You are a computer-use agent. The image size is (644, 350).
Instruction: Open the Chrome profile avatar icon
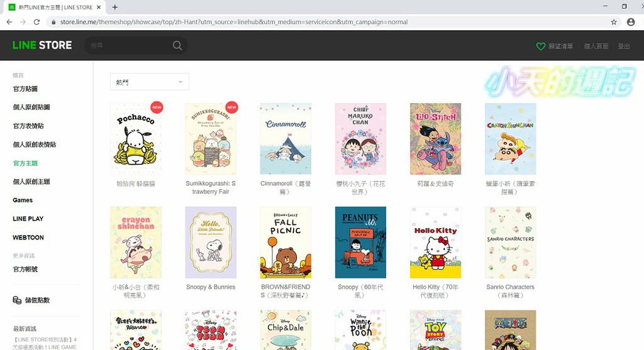click(631, 22)
